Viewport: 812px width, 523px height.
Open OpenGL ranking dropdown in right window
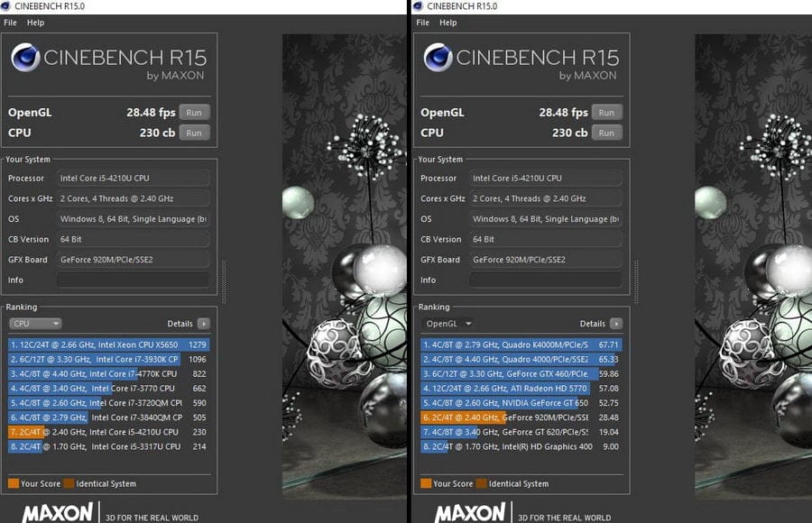click(x=448, y=324)
